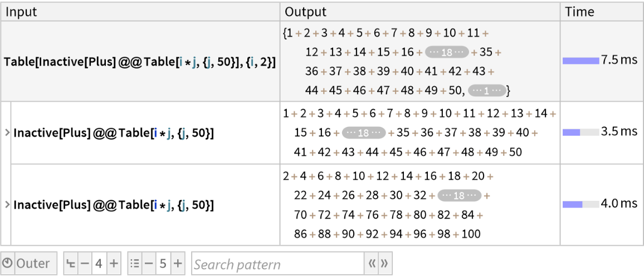Click the 7.5 ms timing bar
Screen dimensions: 644x277
tap(580, 61)
